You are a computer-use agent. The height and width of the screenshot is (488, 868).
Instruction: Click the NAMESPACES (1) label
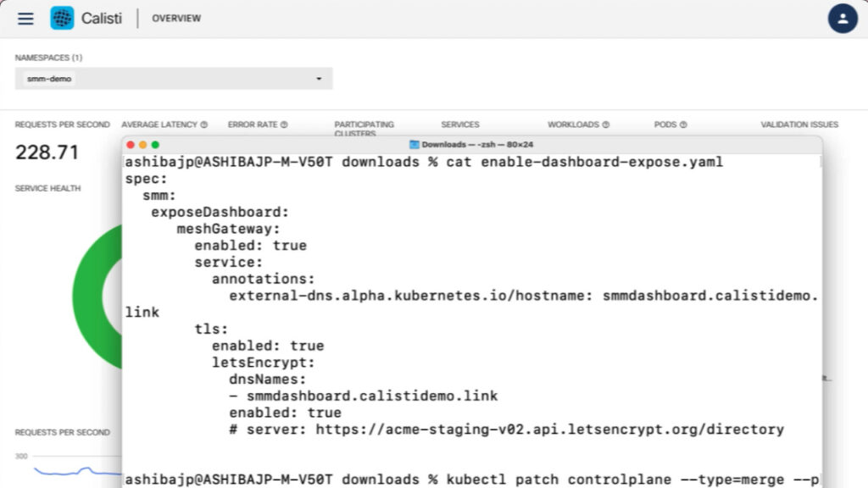pyautogui.click(x=48, y=58)
